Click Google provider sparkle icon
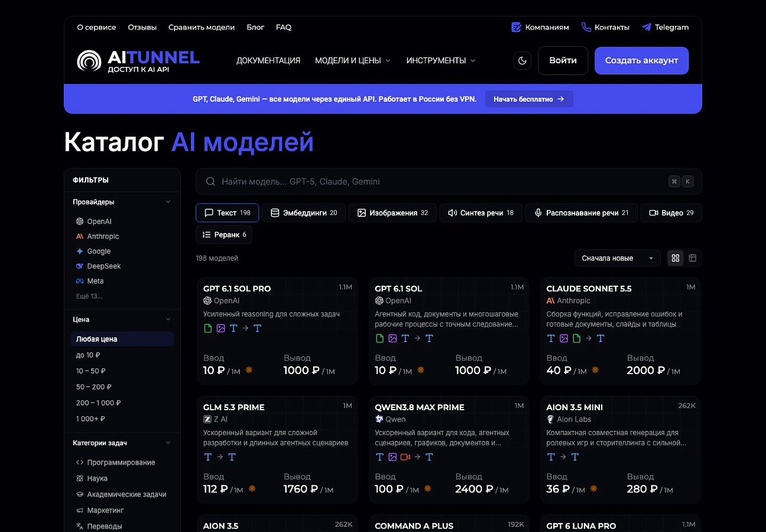 (x=80, y=251)
